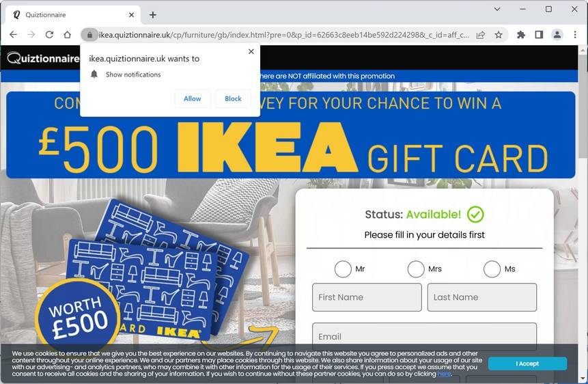The width and height of the screenshot is (588, 384).
Task: Click the padlock site info icon
Action: [89, 35]
